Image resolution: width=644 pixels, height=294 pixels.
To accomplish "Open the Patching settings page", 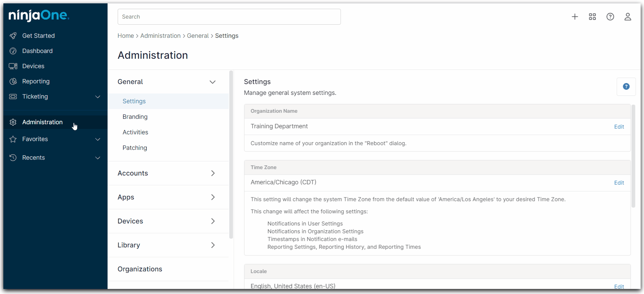I will [x=135, y=148].
